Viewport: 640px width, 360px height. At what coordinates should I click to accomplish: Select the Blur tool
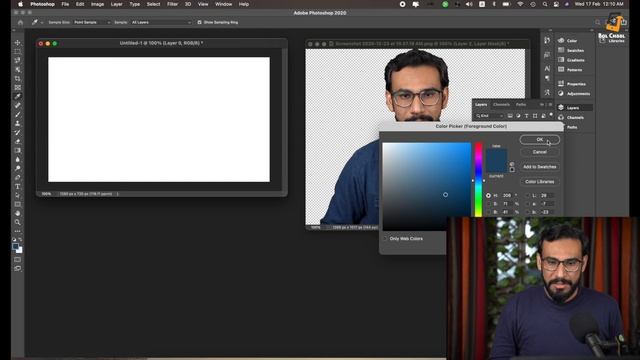(18, 159)
